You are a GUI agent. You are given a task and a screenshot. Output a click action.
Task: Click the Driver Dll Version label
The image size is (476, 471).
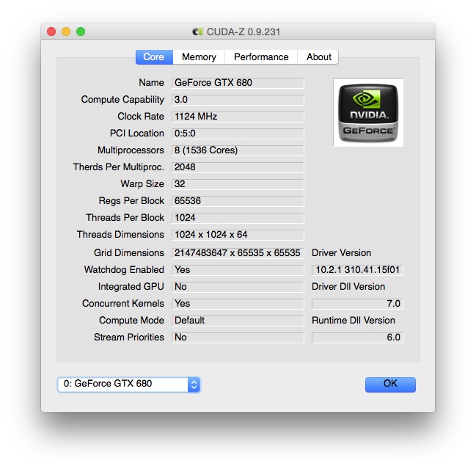pyautogui.click(x=348, y=287)
